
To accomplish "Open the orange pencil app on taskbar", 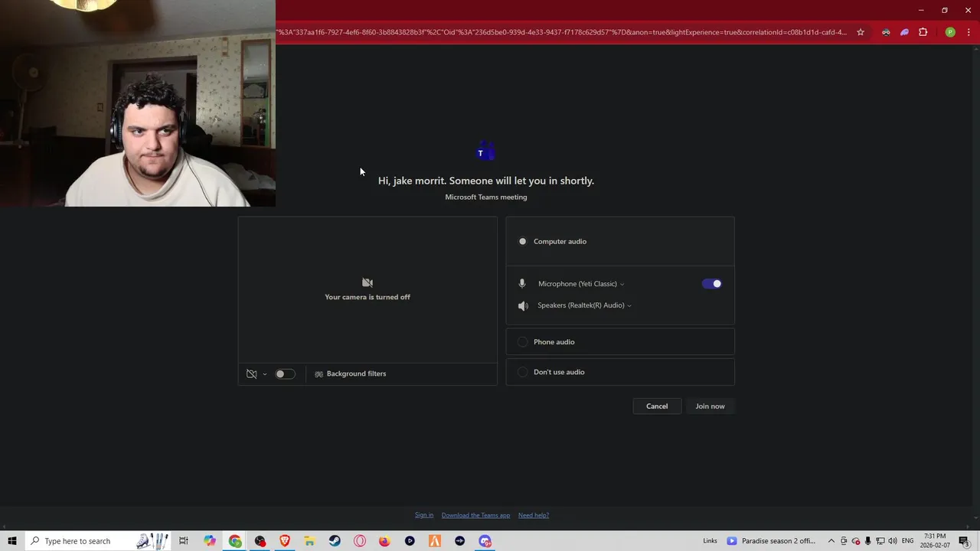I will (x=435, y=541).
